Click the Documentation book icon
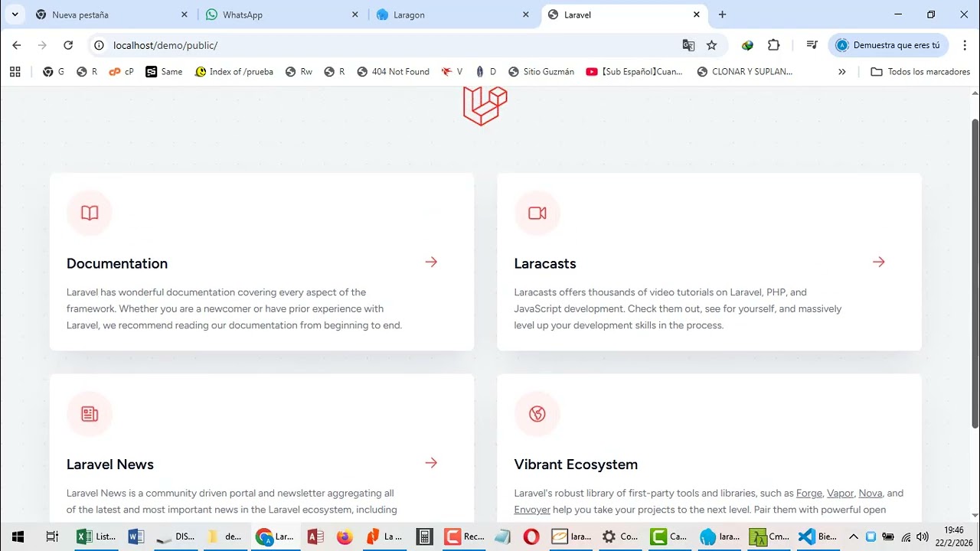Image resolution: width=980 pixels, height=551 pixels. tap(90, 213)
